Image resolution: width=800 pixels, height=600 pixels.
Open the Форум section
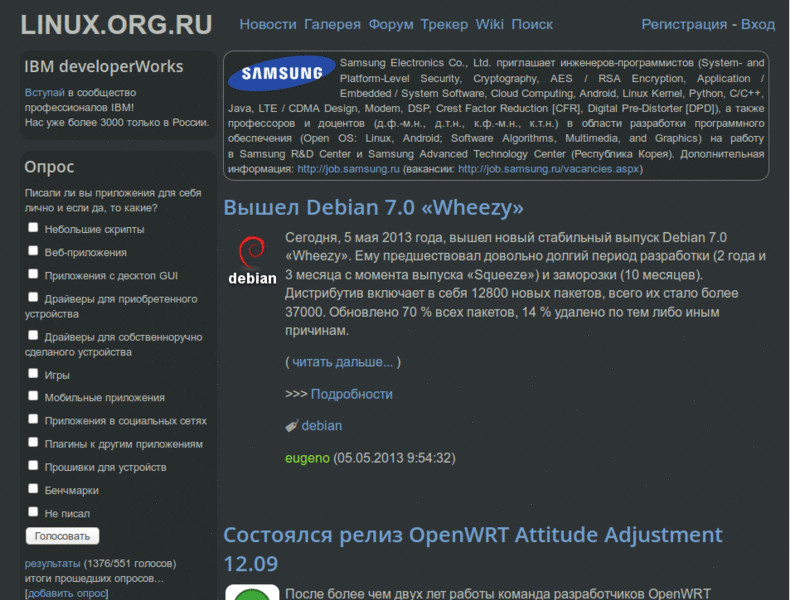(391, 24)
